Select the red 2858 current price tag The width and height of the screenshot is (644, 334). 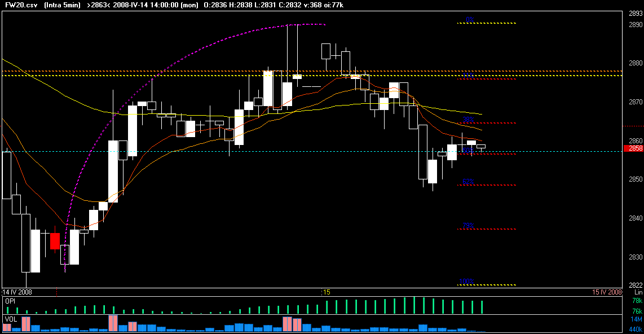click(633, 148)
